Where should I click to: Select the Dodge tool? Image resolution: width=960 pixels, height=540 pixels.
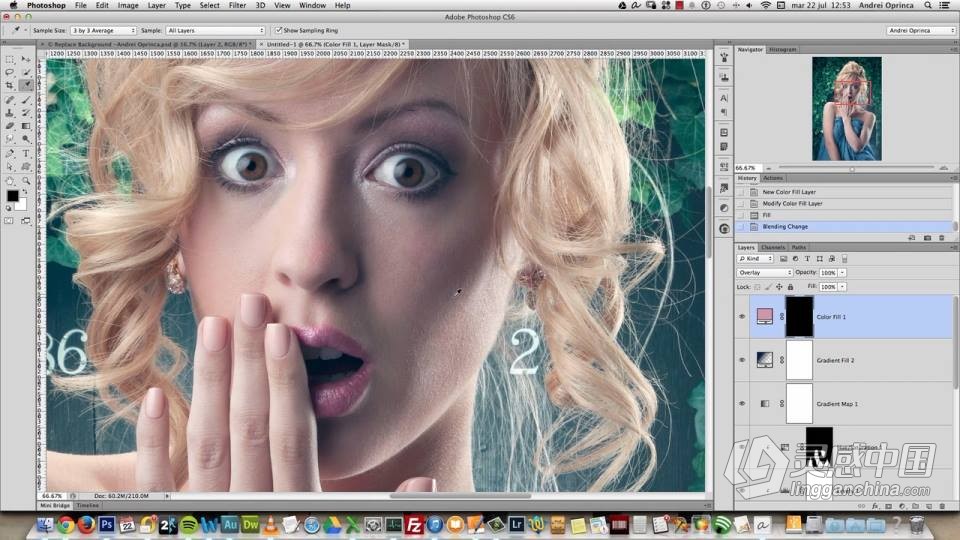(26, 140)
